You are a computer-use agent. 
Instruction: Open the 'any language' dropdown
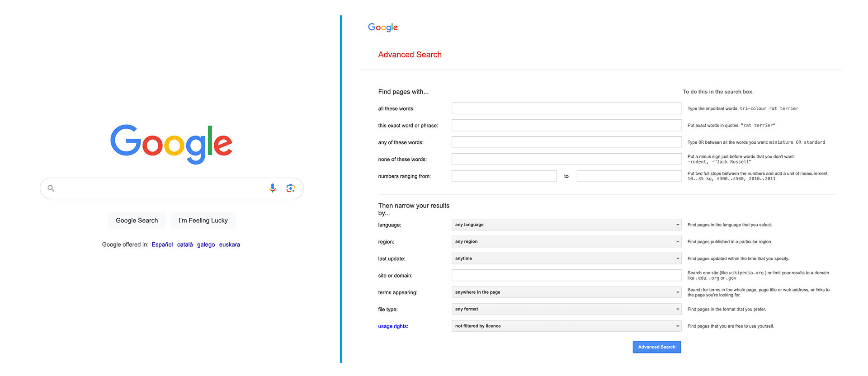(x=566, y=225)
